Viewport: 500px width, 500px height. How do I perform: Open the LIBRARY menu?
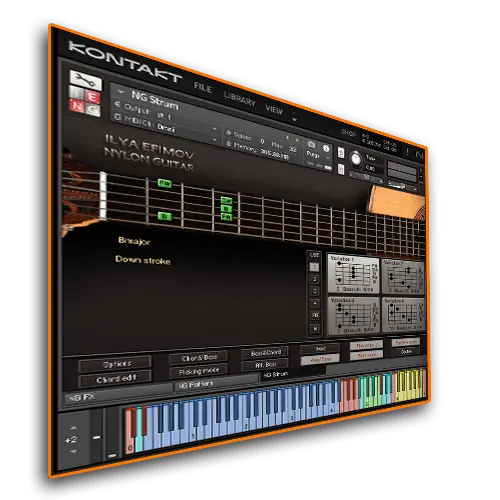tap(240, 99)
